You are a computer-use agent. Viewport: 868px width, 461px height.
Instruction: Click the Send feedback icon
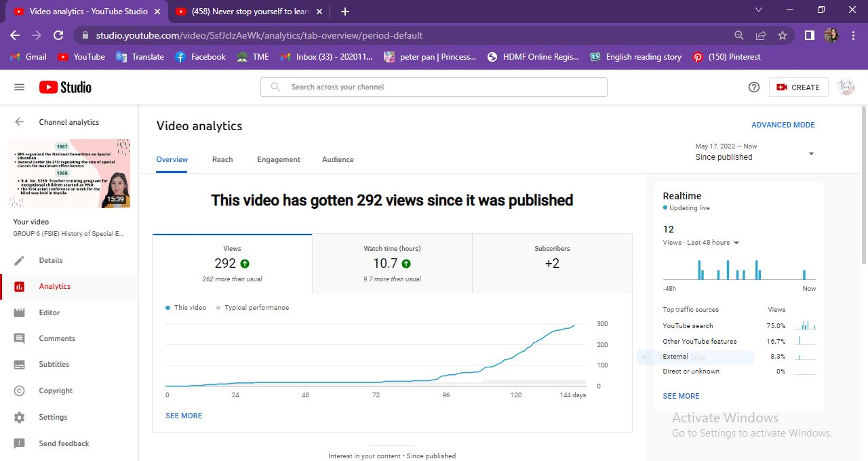click(x=19, y=444)
